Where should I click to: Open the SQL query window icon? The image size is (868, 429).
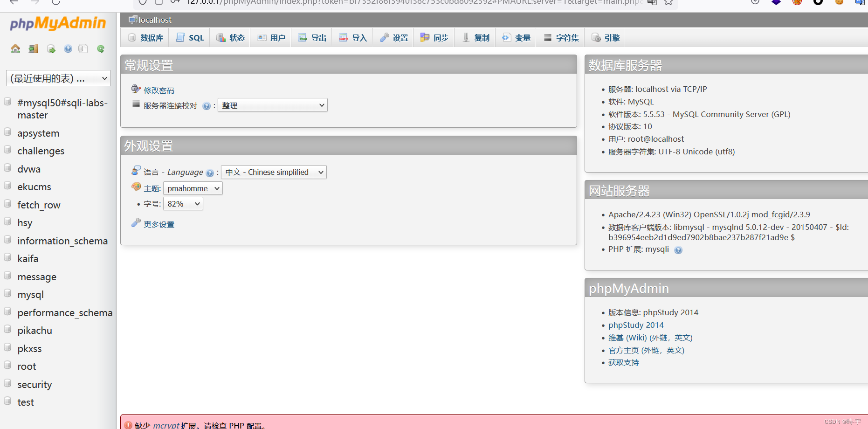pyautogui.click(x=51, y=48)
